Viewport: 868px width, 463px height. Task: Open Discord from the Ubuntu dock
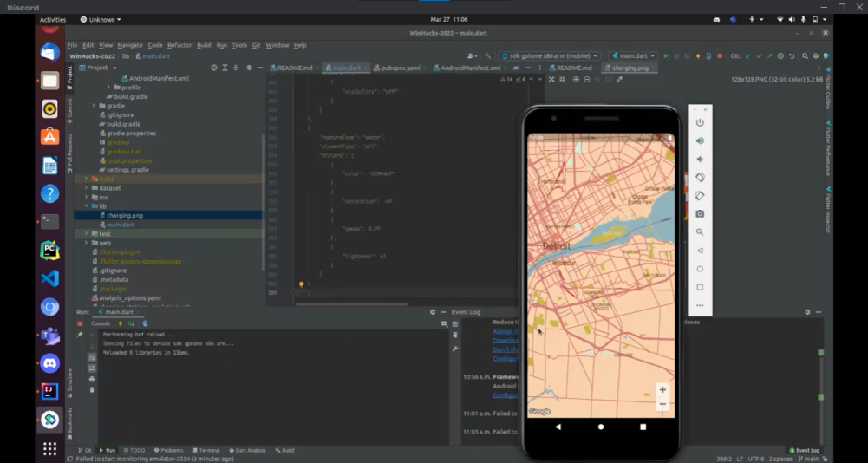click(x=50, y=364)
